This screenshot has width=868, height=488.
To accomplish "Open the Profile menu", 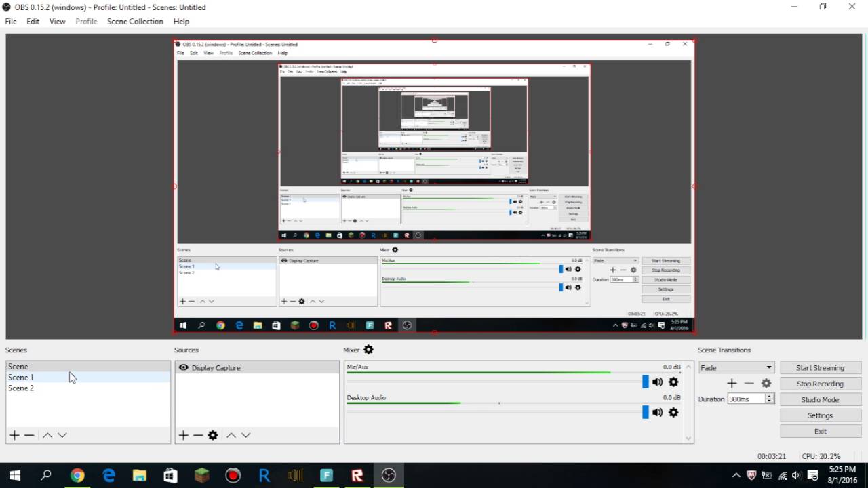I will point(86,21).
